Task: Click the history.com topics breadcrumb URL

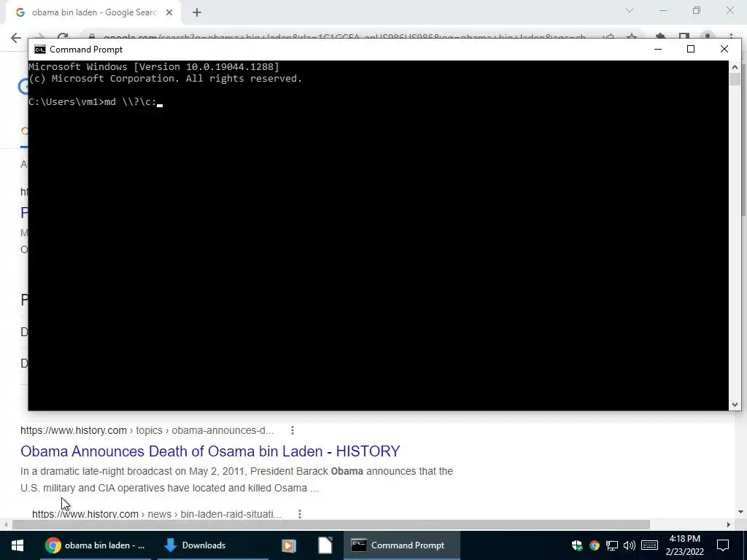Action: tap(147, 430)
